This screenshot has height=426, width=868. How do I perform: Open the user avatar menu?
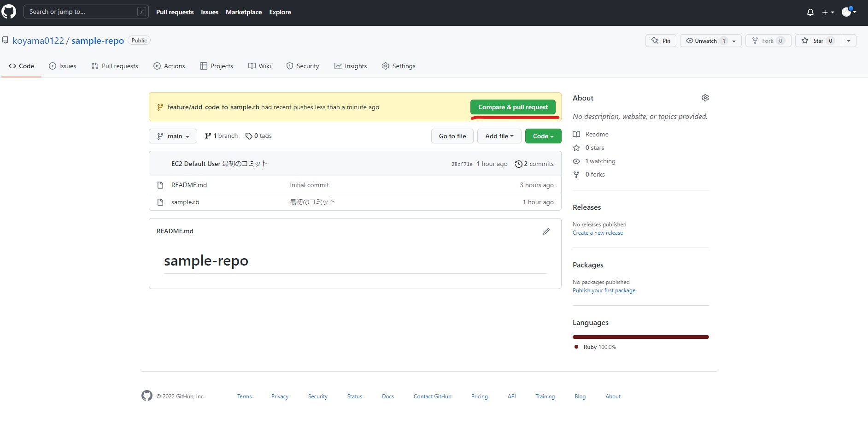(849, 12)
